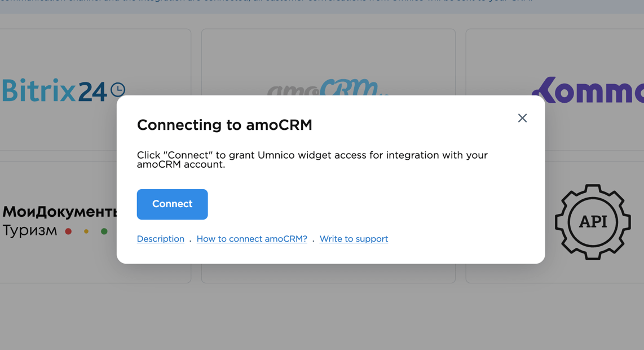Click the Туризм label text

pos(30,230)
